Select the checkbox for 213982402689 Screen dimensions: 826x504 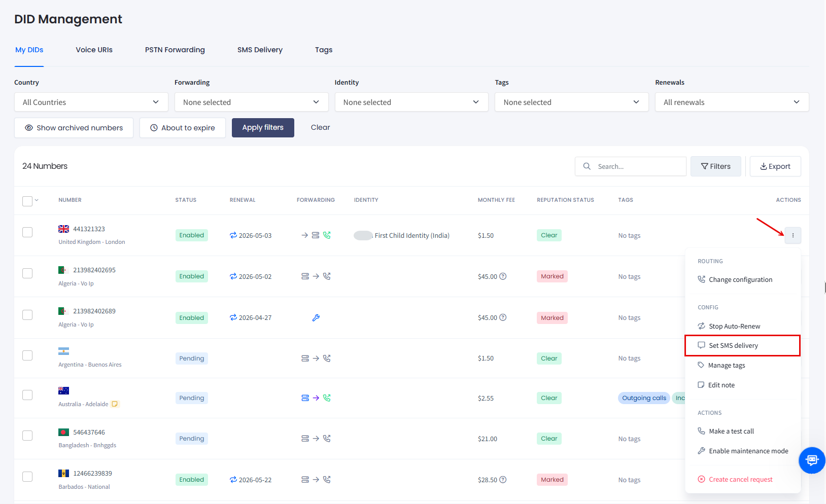(x=27, y=315)
